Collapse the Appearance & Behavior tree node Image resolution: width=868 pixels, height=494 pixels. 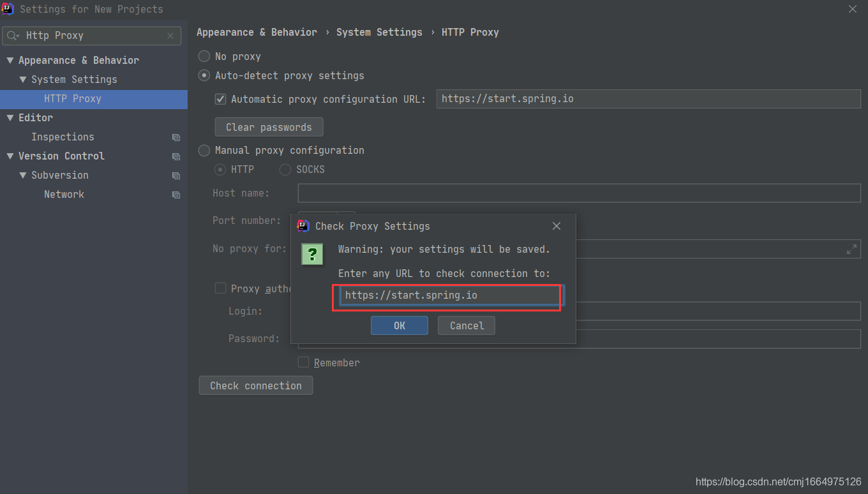(x=10, y=60)
